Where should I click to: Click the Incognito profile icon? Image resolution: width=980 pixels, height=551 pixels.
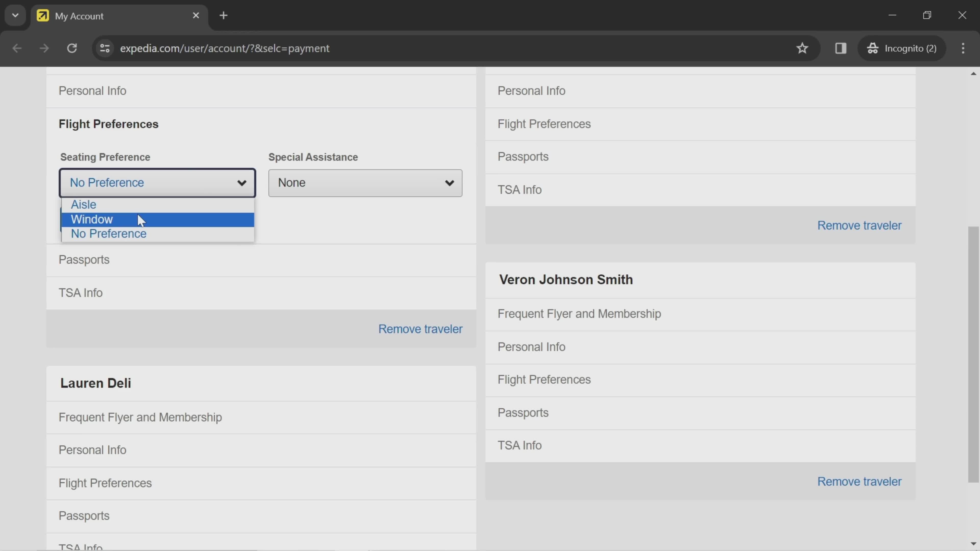click(x=873, y=48)
